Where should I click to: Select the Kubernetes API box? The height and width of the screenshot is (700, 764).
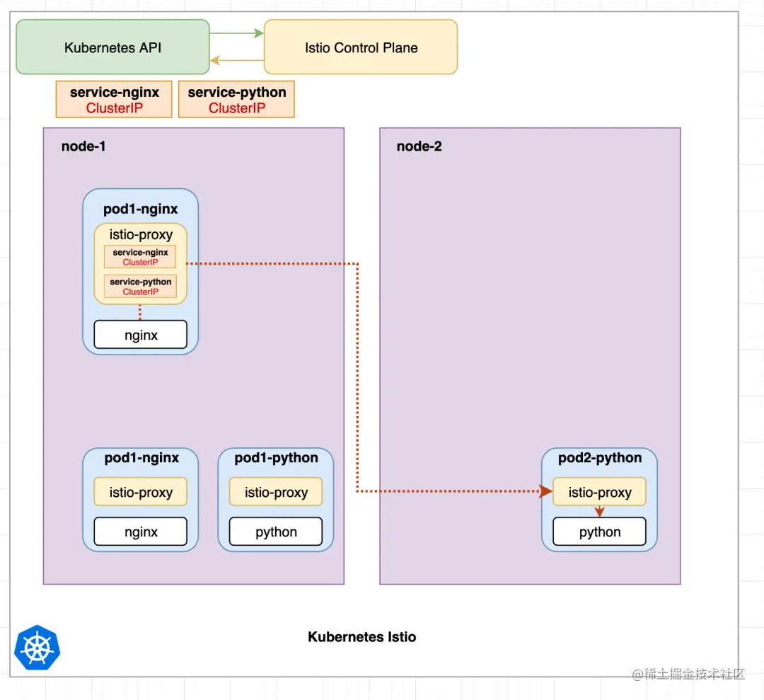click(112, 47)
